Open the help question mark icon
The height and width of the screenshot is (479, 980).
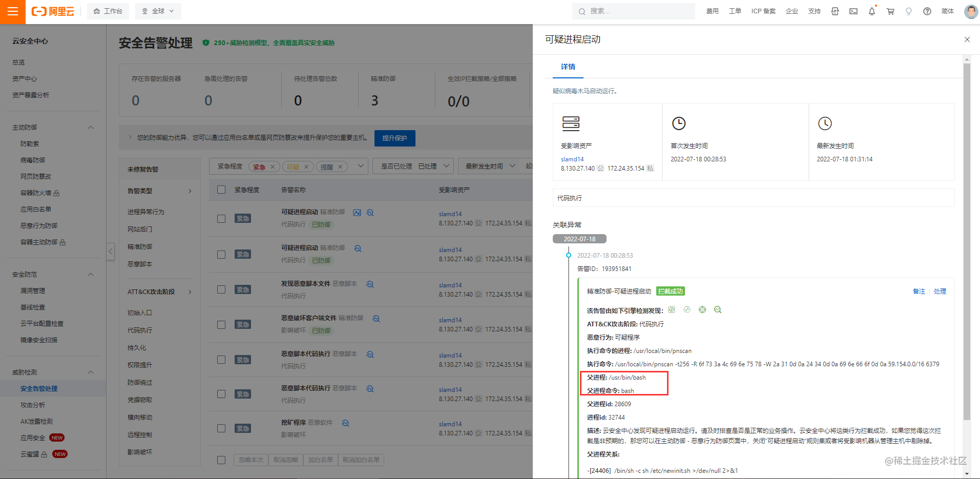pos(927,11)
